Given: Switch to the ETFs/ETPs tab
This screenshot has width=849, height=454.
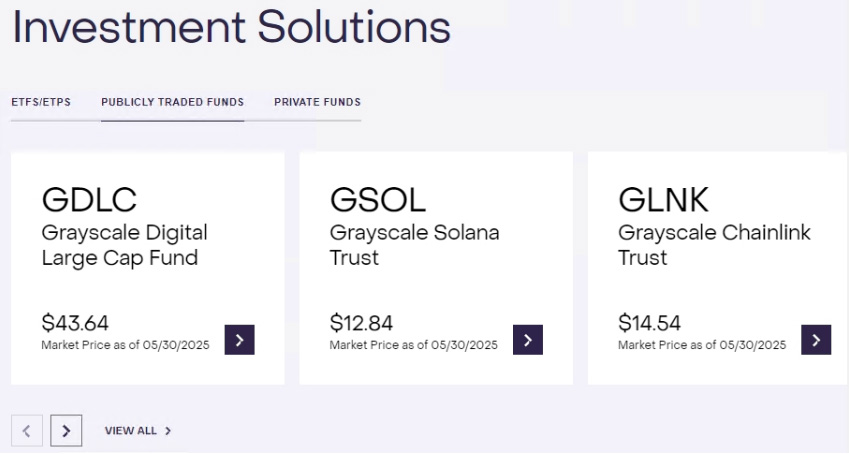Looking at the screenshot, I should click(41, 102).
